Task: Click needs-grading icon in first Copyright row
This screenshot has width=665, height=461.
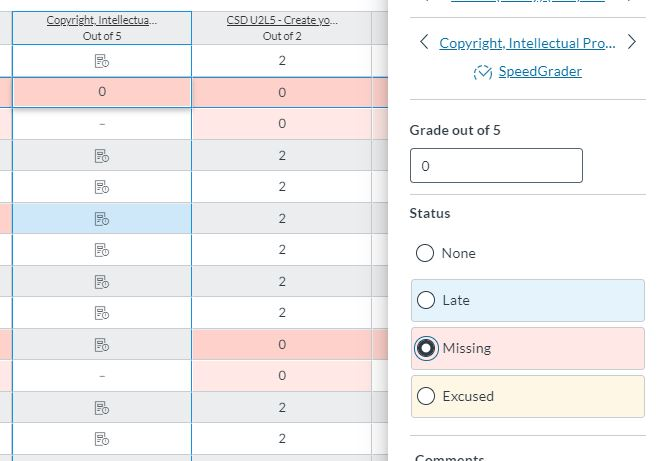Action: coord(101,61)
